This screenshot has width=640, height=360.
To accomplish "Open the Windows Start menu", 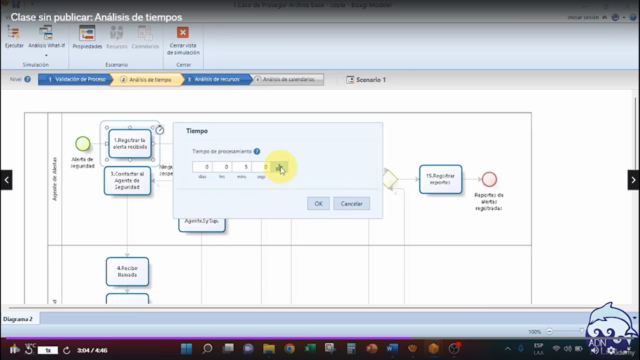I will [187, 349].
